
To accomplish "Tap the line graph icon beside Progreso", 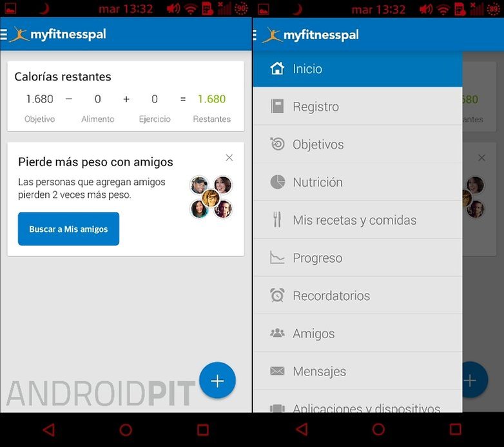I will click(277, 257).
